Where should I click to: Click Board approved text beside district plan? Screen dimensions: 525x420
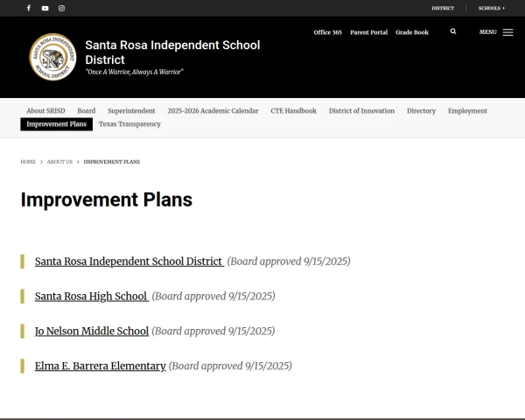click(x=289, y=262)
